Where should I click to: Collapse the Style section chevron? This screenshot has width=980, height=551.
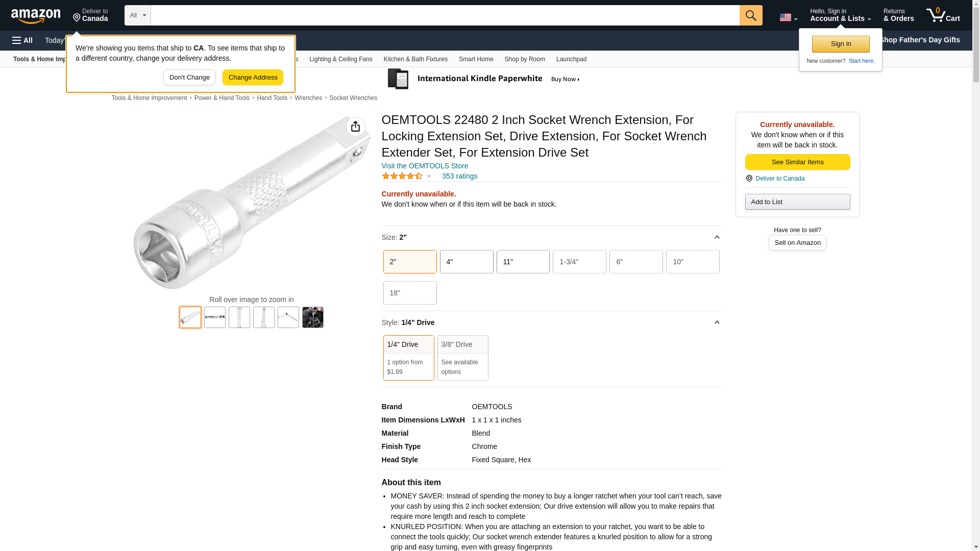coord(717,322)
